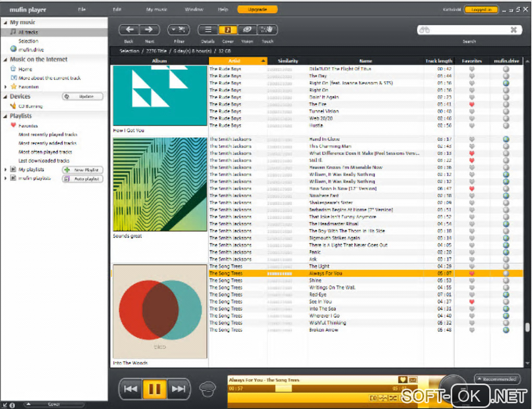The height and width of the screenshot is (409, 532).
Task: Click the mufin.drive globe icon in the sidebar
Action: [14, 49]
